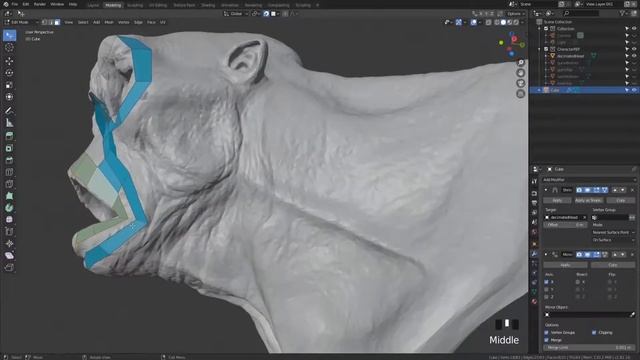Select the Extrude Region tool
Screen dimensions: 640x360
[x=9, y=136]
